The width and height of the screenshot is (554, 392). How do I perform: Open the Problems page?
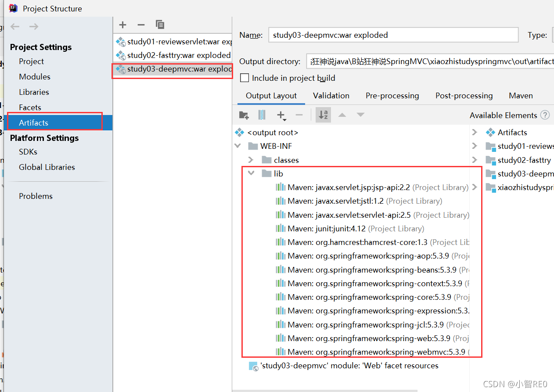36,196
